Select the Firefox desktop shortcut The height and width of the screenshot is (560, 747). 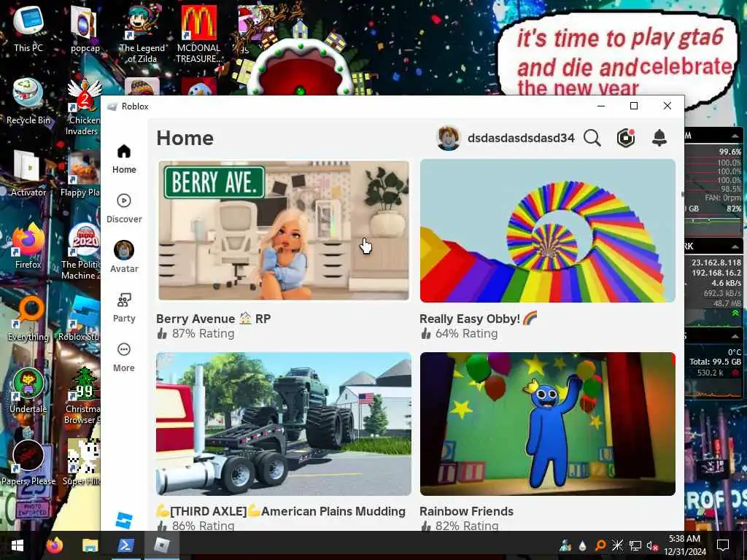click(x=28, y=246)
